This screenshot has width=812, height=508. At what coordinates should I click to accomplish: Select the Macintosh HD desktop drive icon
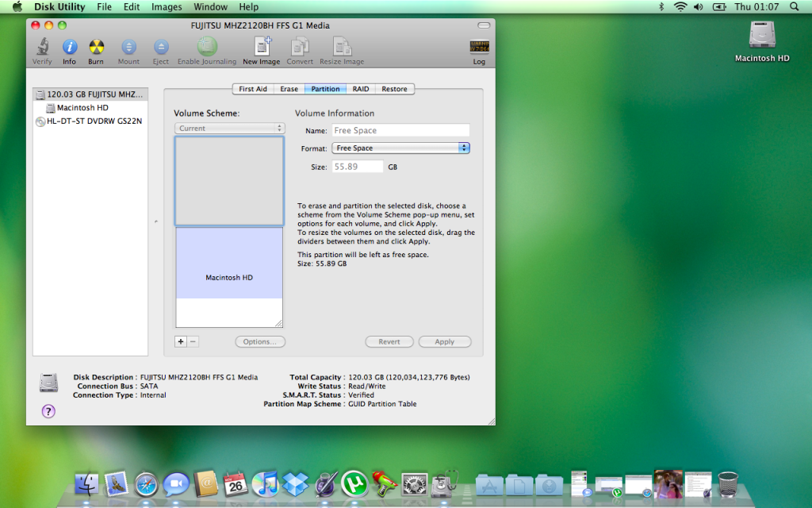point(762,35)
